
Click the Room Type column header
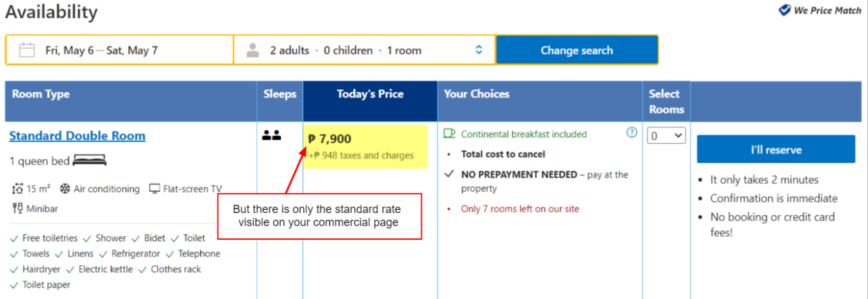pyautogui.click(x=41, y=94)
